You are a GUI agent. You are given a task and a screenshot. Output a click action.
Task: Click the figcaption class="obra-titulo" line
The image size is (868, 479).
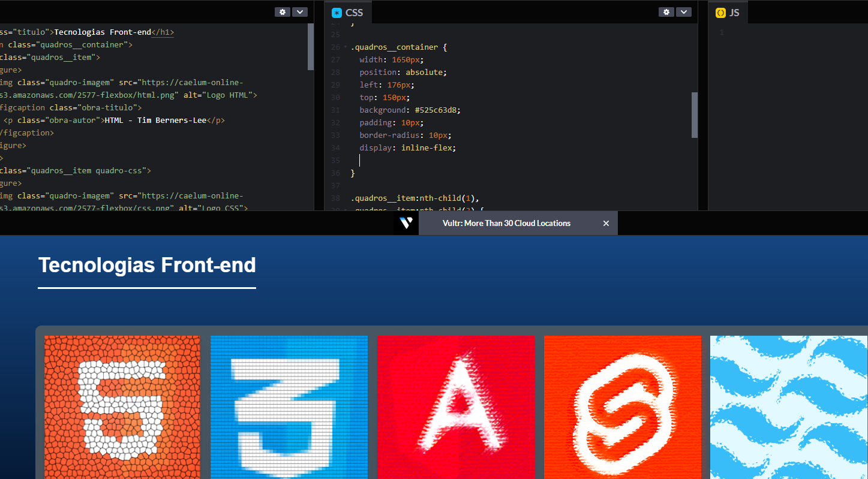pyautogui.click(x=71, y=107)
